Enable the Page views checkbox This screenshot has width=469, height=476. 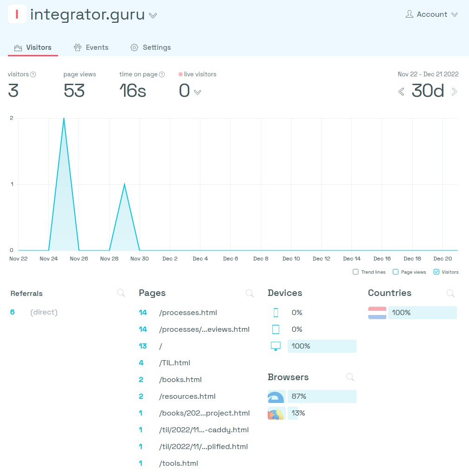click(396, 272)
